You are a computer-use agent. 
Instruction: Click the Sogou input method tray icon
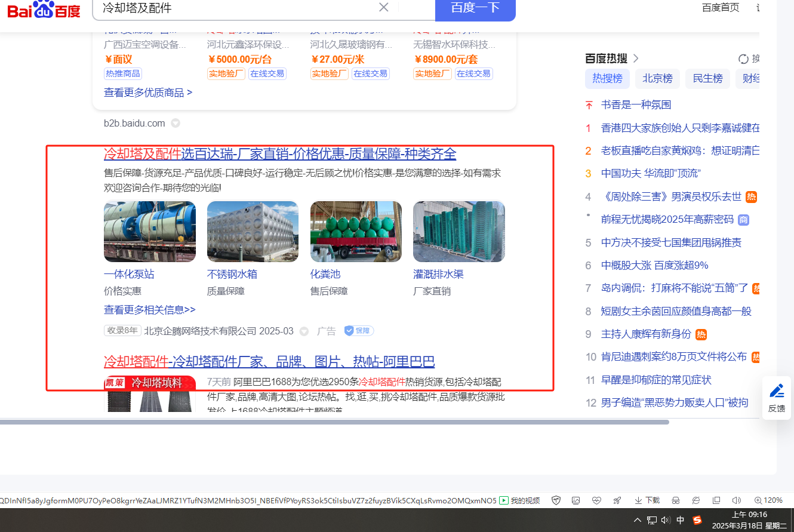[697, 520]
